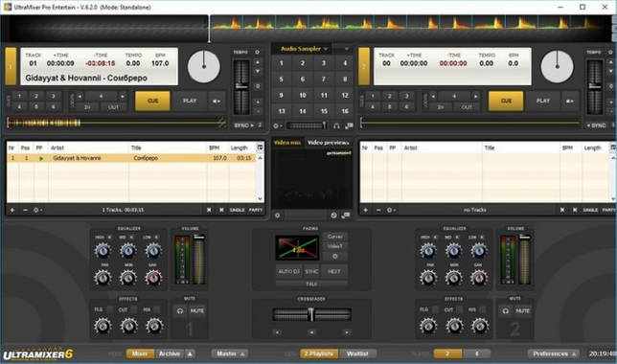Toggle SINGLE mode on right playlist
The image size is (617, 364).
pyautogui.click(x=590, y=210)
